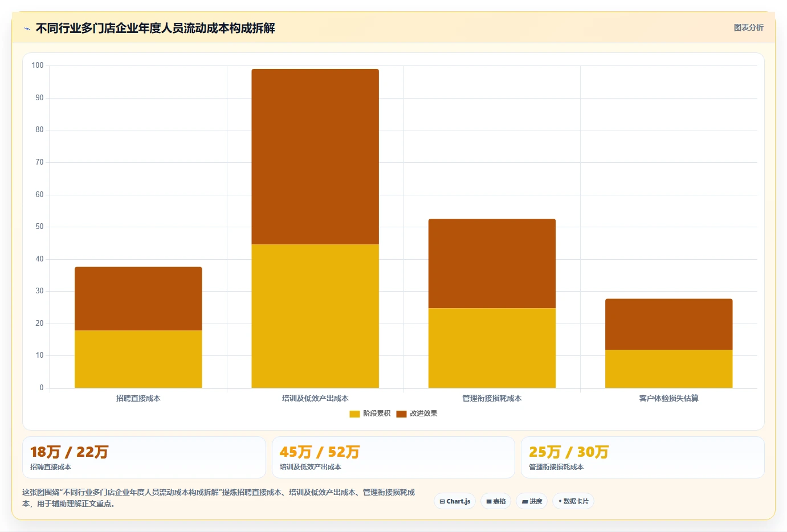The height and width of the screenshot is (532, 787).
Task: Click the brown segment of 招聘直接成本 bar
Action: click(x=138, y=298)
